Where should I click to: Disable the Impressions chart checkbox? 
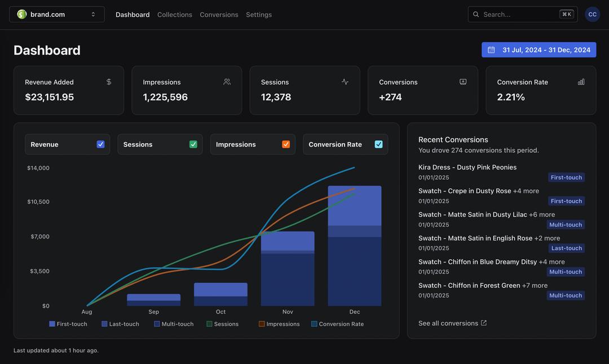pos(286,144)
